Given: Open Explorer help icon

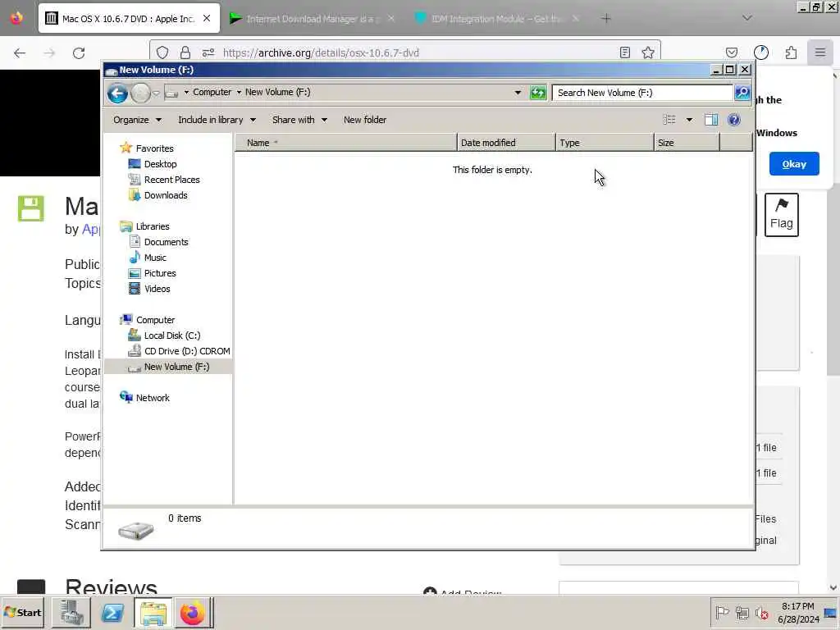Looking at the screenshot, I should pos(734,120).
